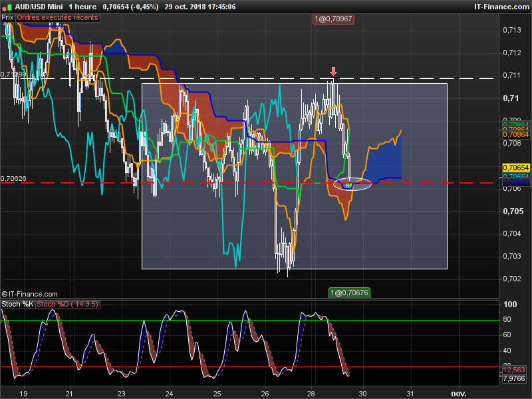
Task: Click the green buy-order marker on the latest candle
Action: (x=348, y=186)
